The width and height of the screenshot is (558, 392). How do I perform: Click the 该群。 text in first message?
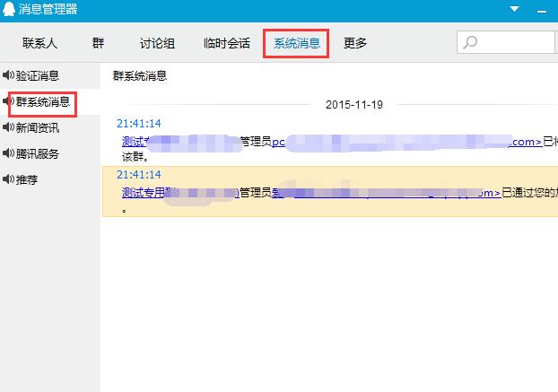[135, 156]
